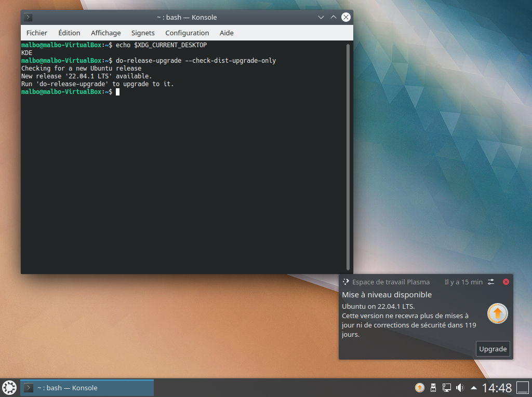Click 'Mise à niveau disponible' notification title
This screenshot has width=532, height=397.
(387, 295)
